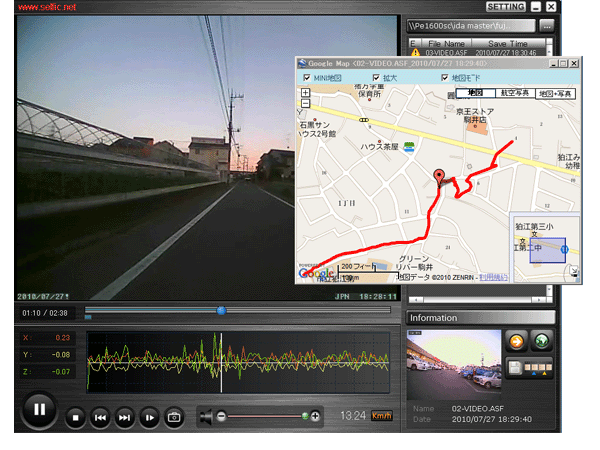
Task: Stop the video playback
Action: (x=75, y=417)
